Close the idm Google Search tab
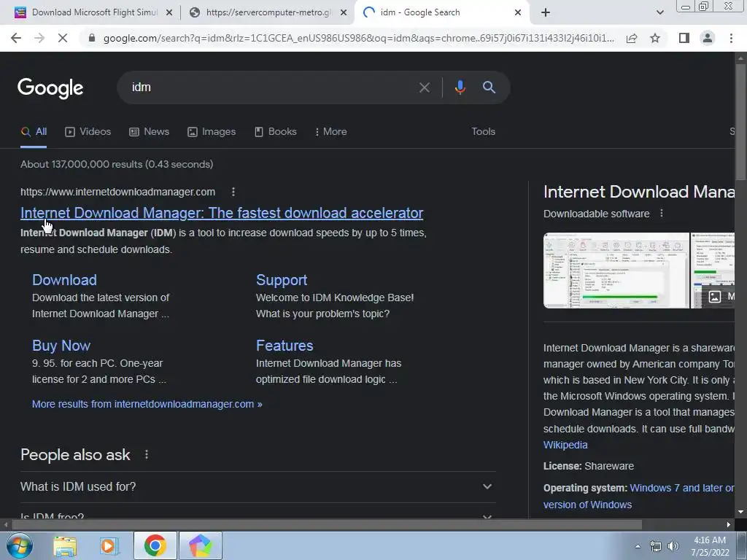This screenshot has width=747, height=560. pyautogui.click(x=518, y=13)
